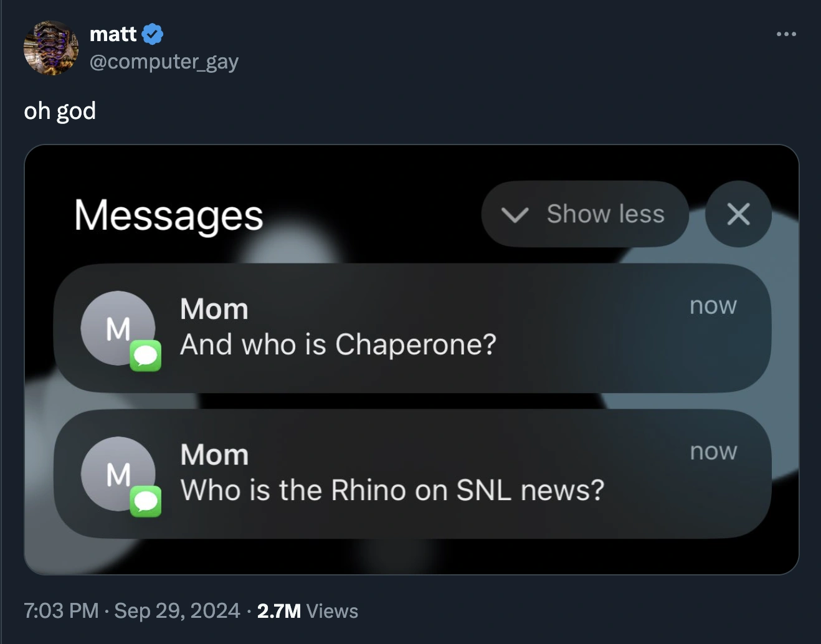Click Mom's avatar on the Rhino message
Viewport: 821px width, 644px height.
(x=116, y=473)
